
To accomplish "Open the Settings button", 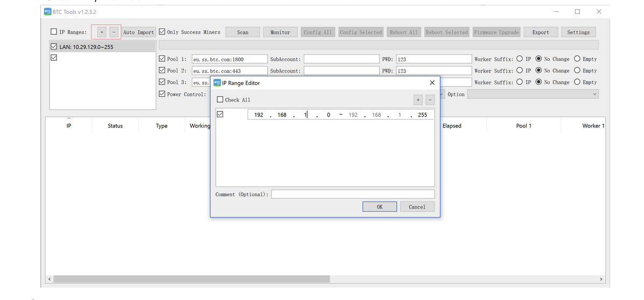I will (578, 32).
